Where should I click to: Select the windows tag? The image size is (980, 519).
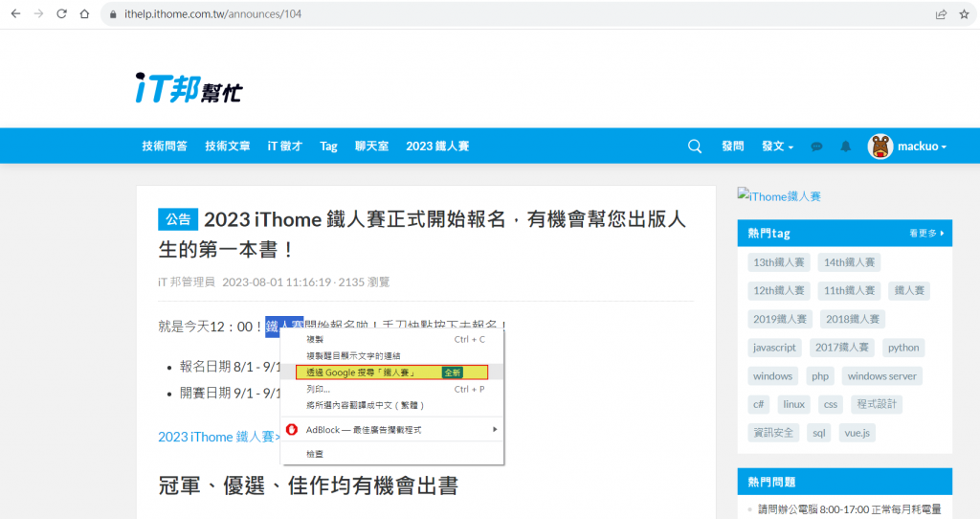[772, 376]
